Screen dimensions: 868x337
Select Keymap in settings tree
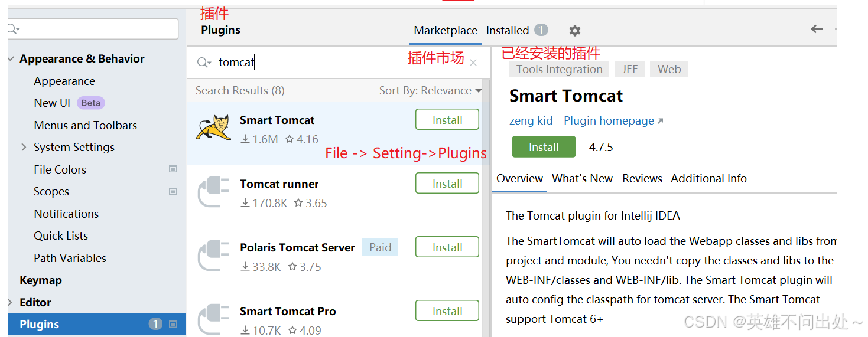[x=41, y=280]
